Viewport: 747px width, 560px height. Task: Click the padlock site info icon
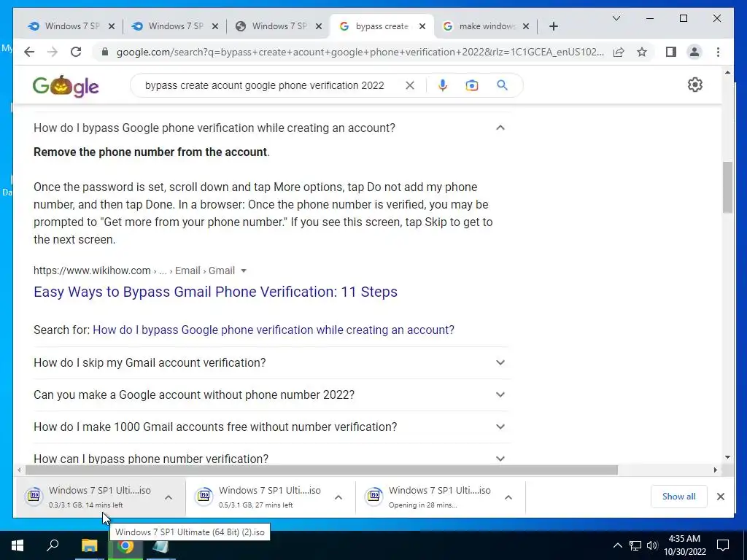(x=105, y=52)
